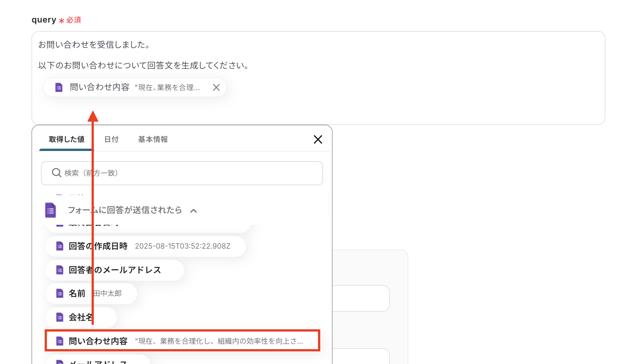Click the form icon beside フォームに回答が送信されたら
This screenshot has height=364, width=627.
click(x=50, y=210)
